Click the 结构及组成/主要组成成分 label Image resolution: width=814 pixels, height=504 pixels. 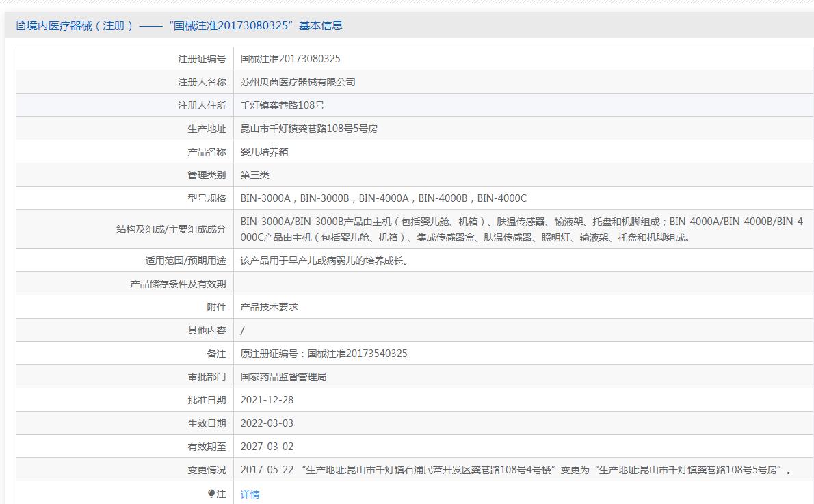click(170, 229)
